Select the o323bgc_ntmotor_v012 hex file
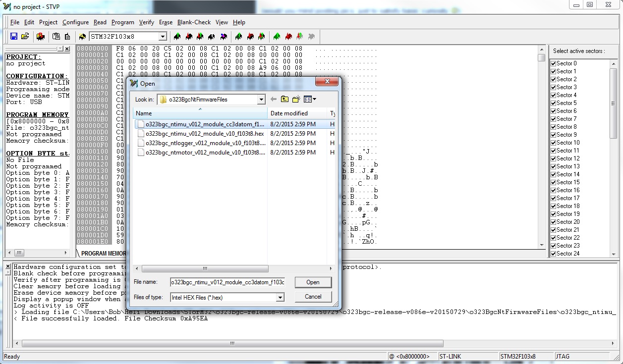The height and width of the screenshot is (364, 623). click(206, 153)
